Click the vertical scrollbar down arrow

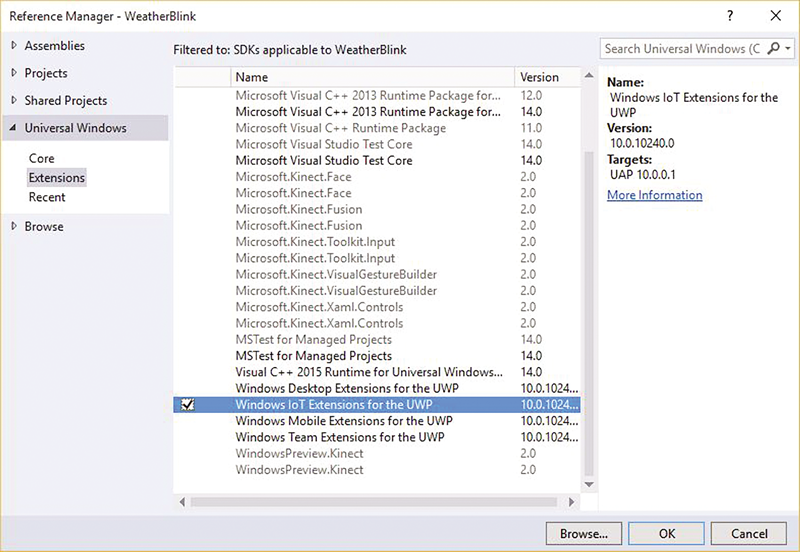(589, 484)
